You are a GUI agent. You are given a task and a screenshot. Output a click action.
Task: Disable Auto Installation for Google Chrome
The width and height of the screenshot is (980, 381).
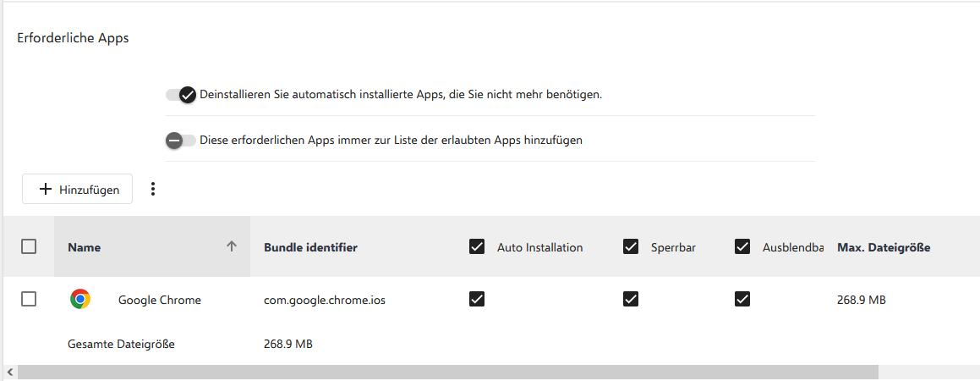coord(477,299)
